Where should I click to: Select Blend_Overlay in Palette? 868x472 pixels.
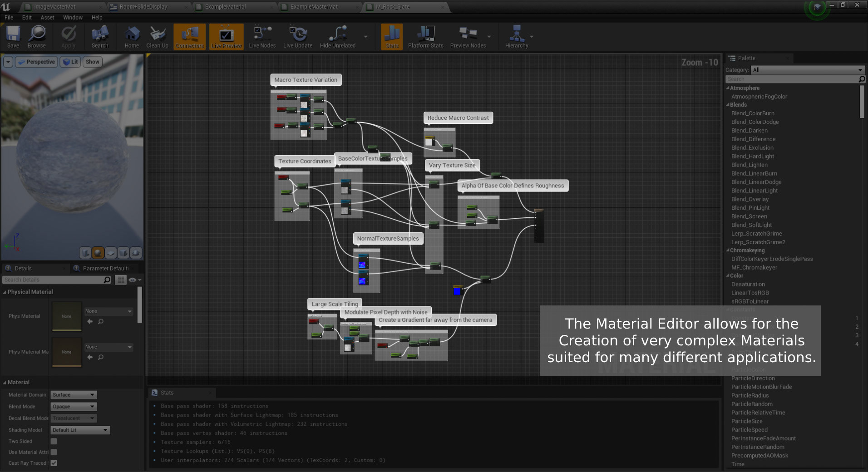point(750,199)
